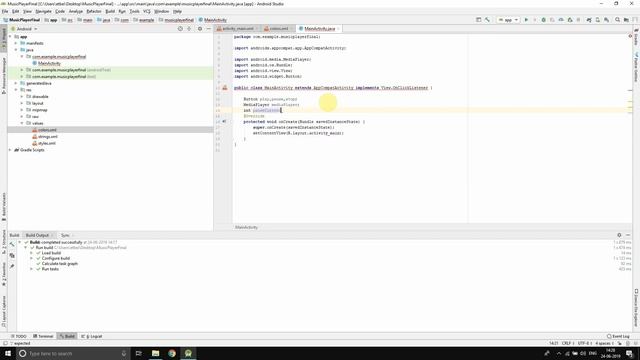Open the File menu
The image size is (640, 360).
click(x=5, y=11)
